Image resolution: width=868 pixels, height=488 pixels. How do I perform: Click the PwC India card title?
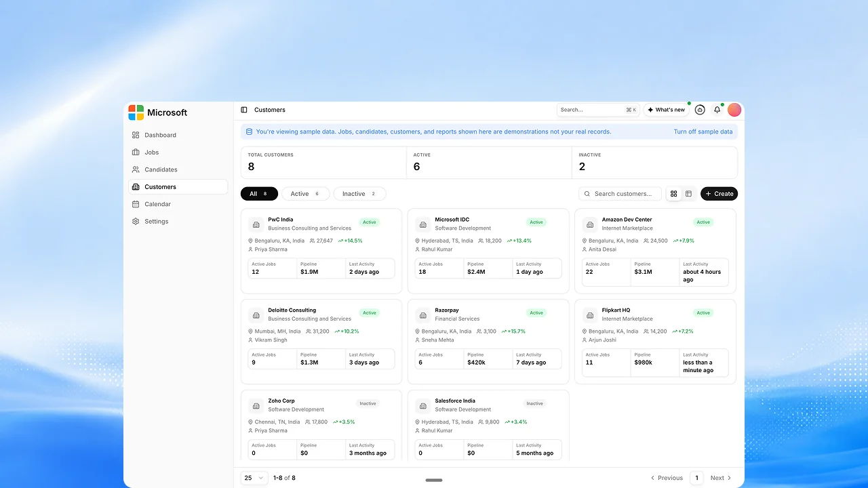coord(281,220)
